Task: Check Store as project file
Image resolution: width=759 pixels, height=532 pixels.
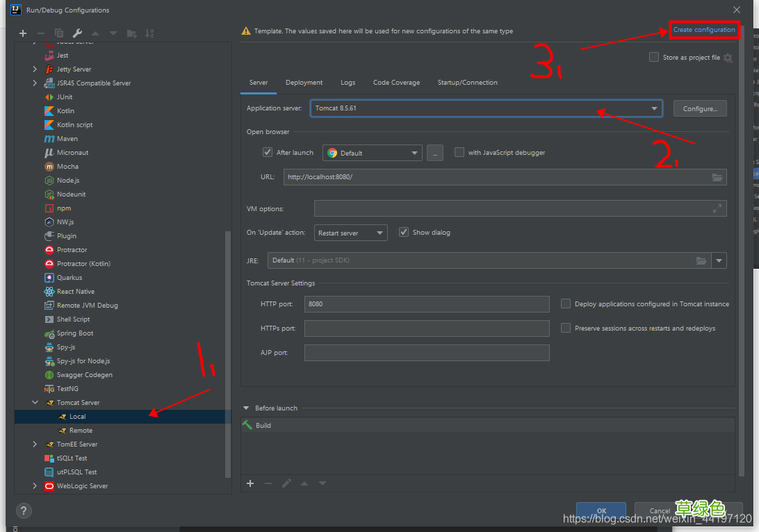Action: pos(654,58)
